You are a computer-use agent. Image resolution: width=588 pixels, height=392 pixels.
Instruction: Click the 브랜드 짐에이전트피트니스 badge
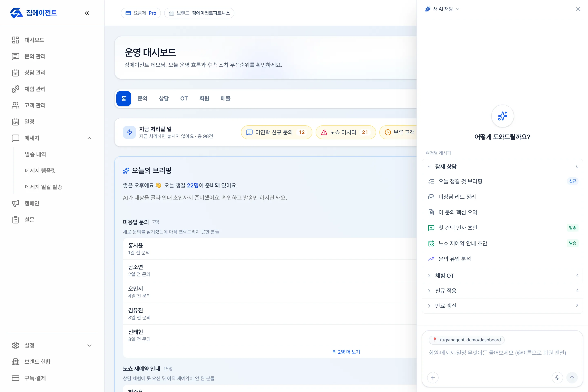pos(199,13)
